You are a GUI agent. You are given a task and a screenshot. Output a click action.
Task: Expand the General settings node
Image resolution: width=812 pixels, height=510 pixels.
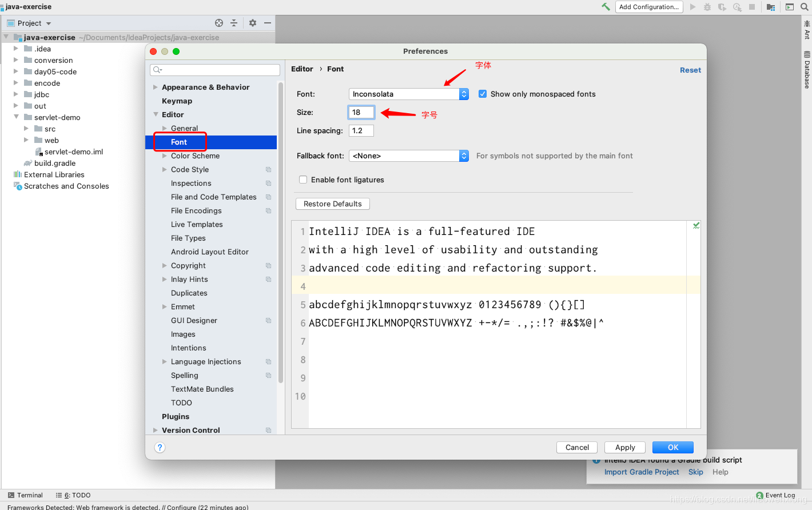point(165,129)
